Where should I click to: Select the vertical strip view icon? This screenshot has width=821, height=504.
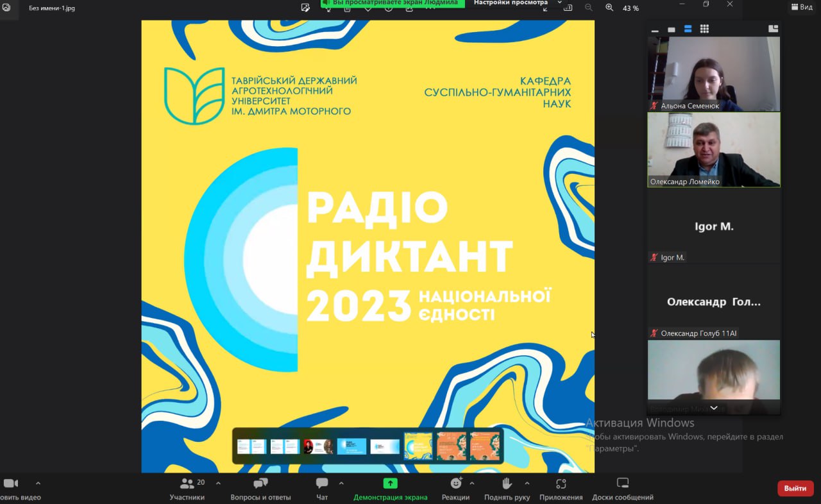(688, 29)
